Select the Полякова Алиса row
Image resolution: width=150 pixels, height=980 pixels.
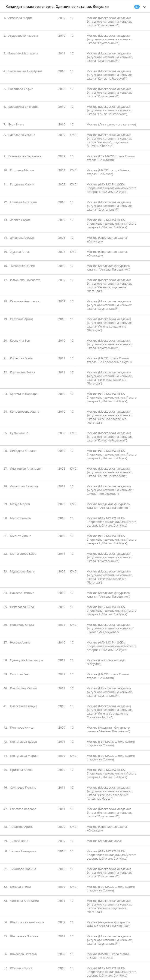(22, 727)
